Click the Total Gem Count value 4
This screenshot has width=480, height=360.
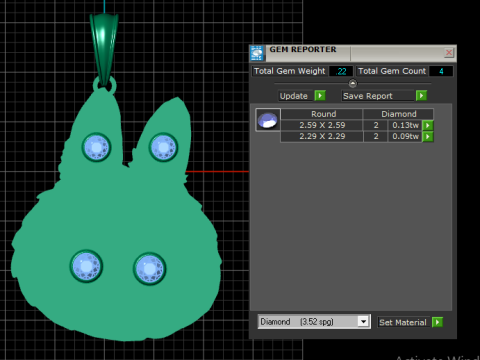pyautogui.click(x=441, y=71)
